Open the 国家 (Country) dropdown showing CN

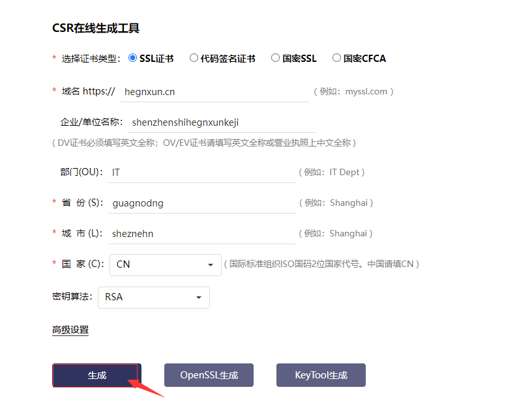point(165,264)
